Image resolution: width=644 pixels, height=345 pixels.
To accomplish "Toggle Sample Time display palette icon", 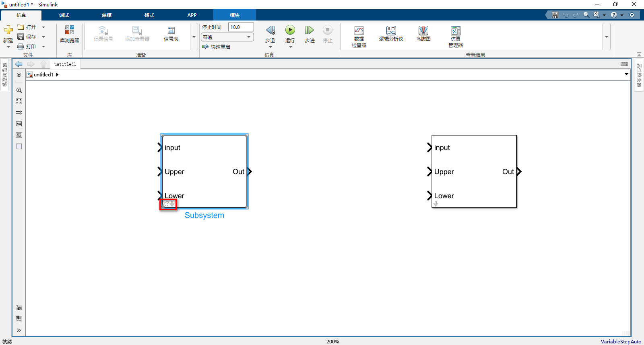I will [19, 113].
